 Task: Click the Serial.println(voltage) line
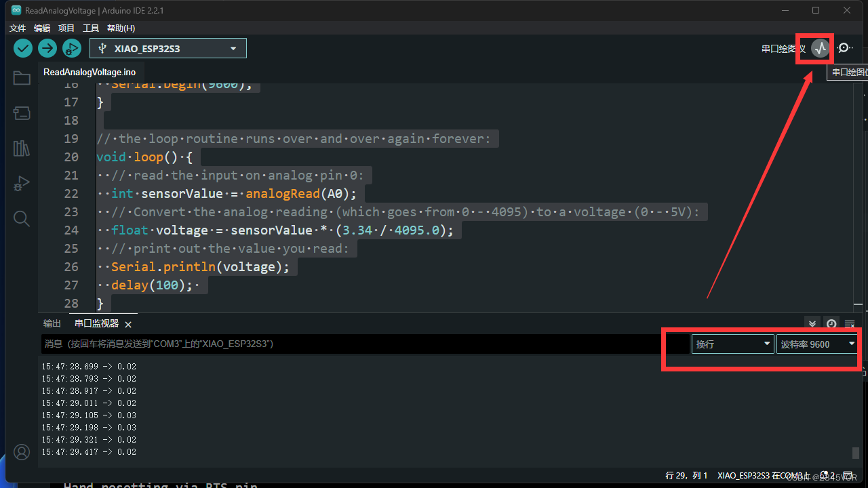[200, 267]
